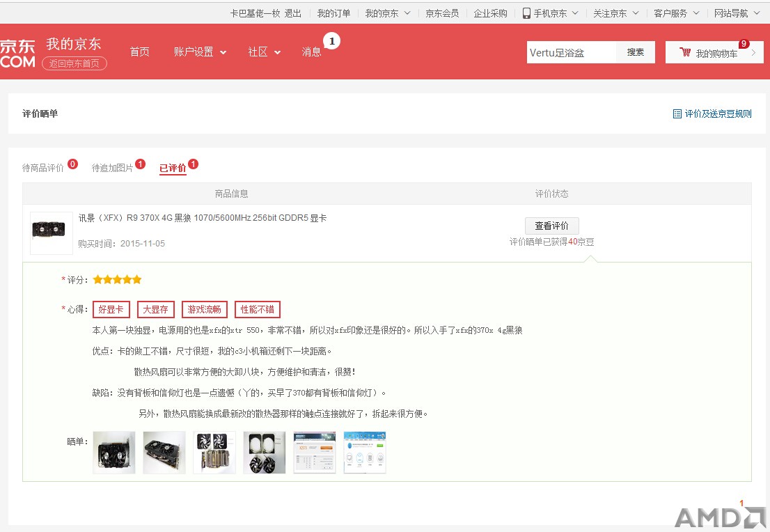The image size is (770, 532).
Task: Click the arrow on the 我的购物车 button
Action: (x=754, y=52)
